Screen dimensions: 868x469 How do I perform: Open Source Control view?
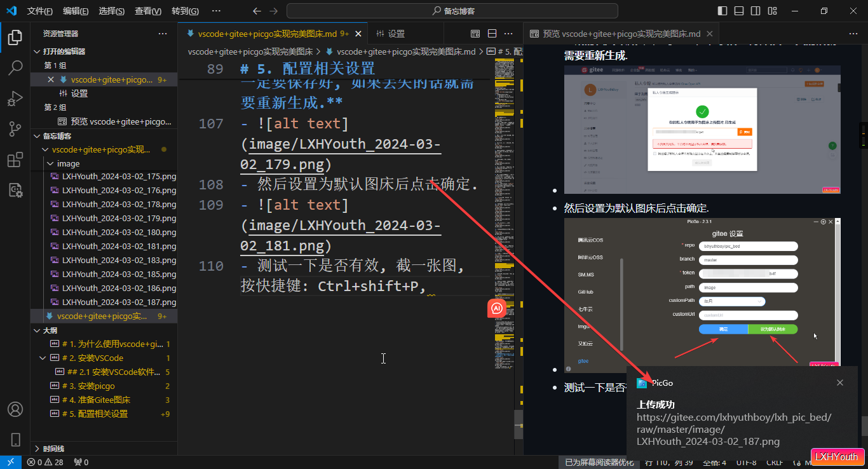[15, 129]
